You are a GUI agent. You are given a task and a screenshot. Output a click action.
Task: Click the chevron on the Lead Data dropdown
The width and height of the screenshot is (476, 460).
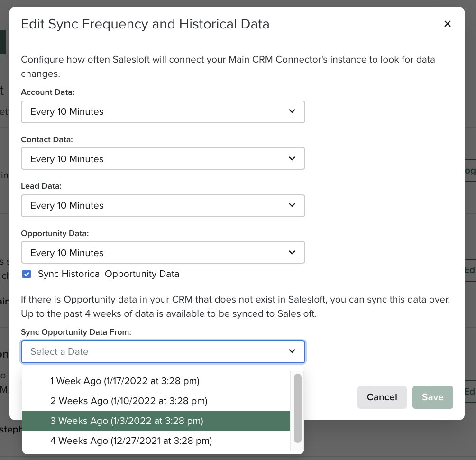[292, 205]
